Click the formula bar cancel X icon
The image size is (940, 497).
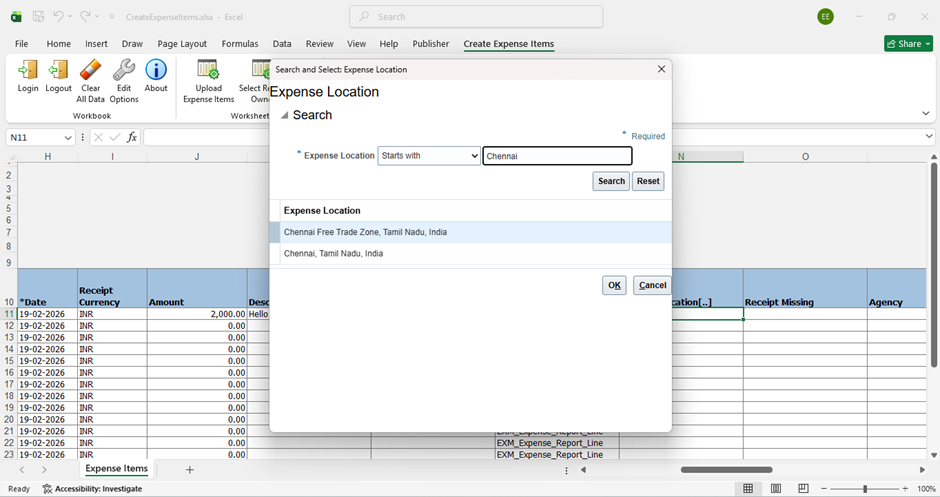pos(99,137)
